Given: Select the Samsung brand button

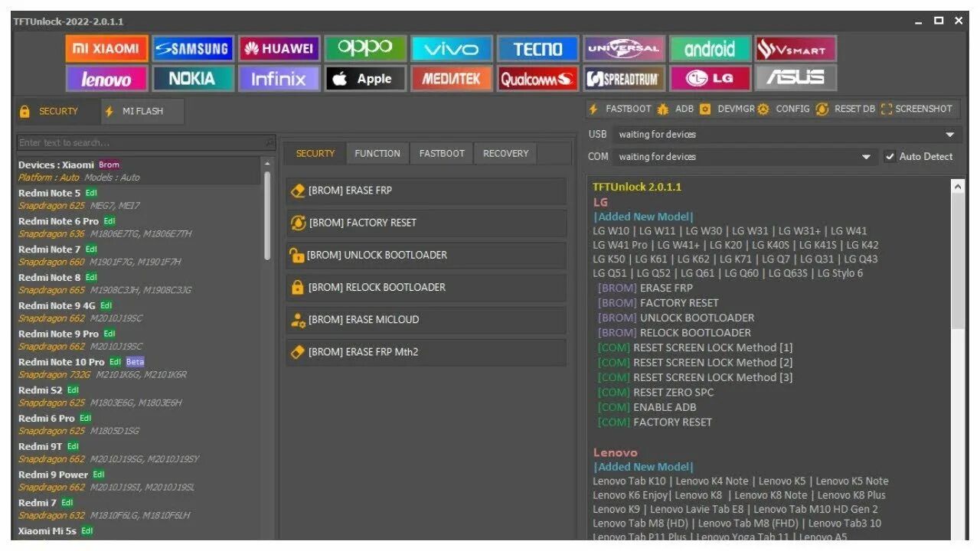Looking at the screenshot, I should (x=192, y=49).
